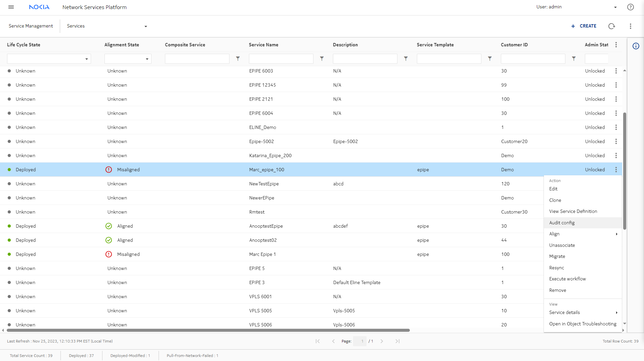Screen dimensions: 644x361
Task: Open the info panel icon on right
Action: (x=636, y=46)
